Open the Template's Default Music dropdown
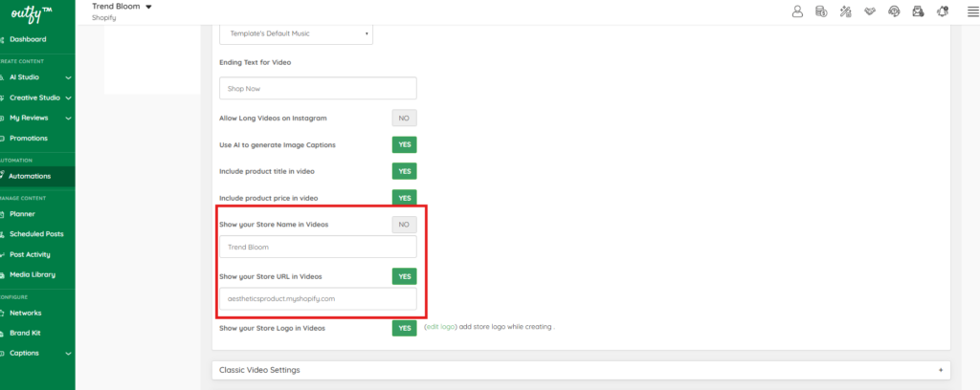The image size is (980, 390). coord(297,33)
